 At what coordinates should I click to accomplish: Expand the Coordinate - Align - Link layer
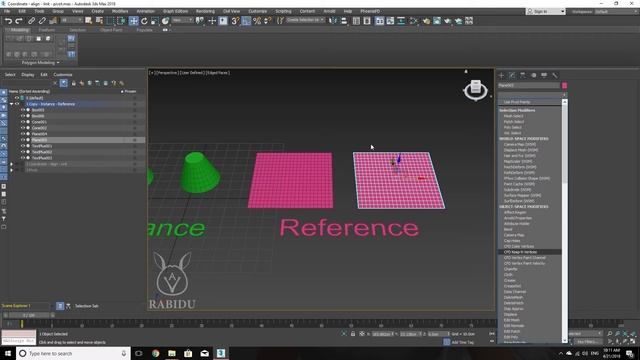click(11, 164)
